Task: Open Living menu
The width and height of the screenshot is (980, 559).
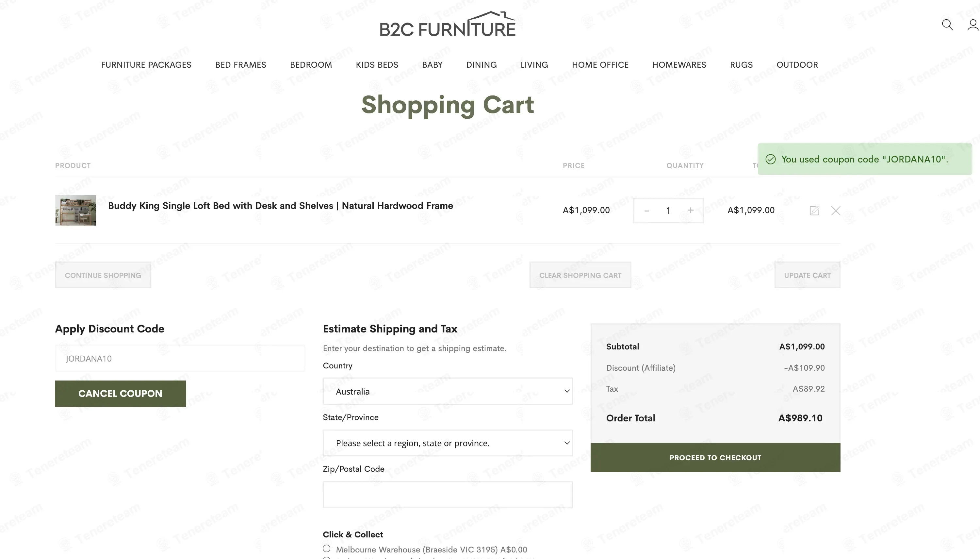Action: click(x=534, y=65)
